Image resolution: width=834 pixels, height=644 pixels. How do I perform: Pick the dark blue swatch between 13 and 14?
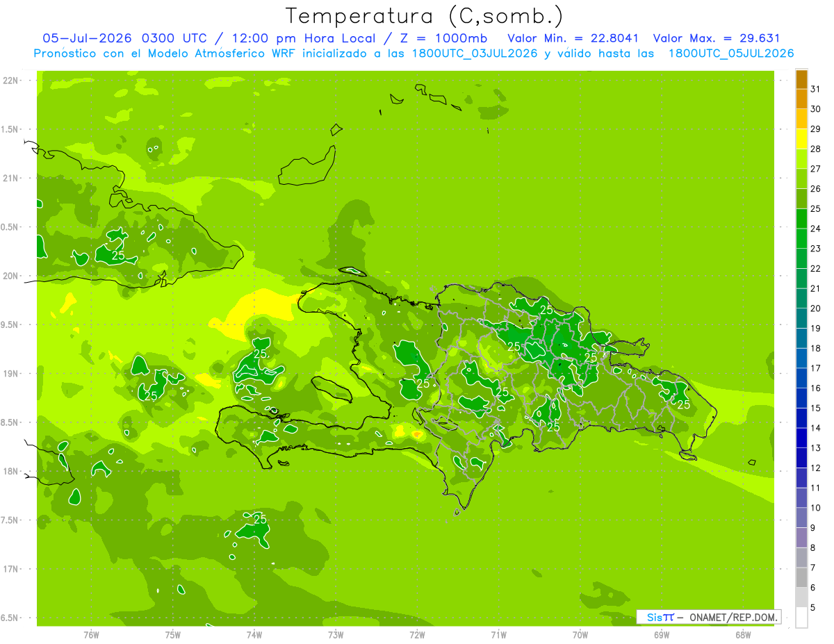(x=801, y=438)
